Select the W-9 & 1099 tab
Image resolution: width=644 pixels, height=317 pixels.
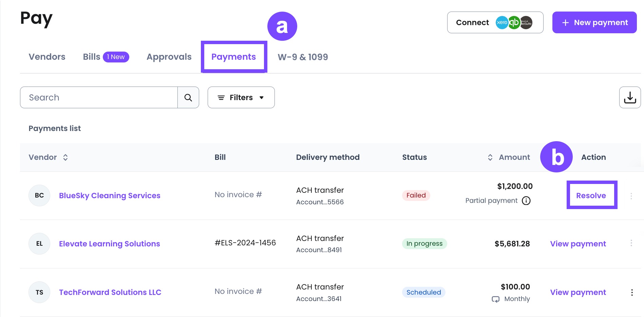[303, 57]
